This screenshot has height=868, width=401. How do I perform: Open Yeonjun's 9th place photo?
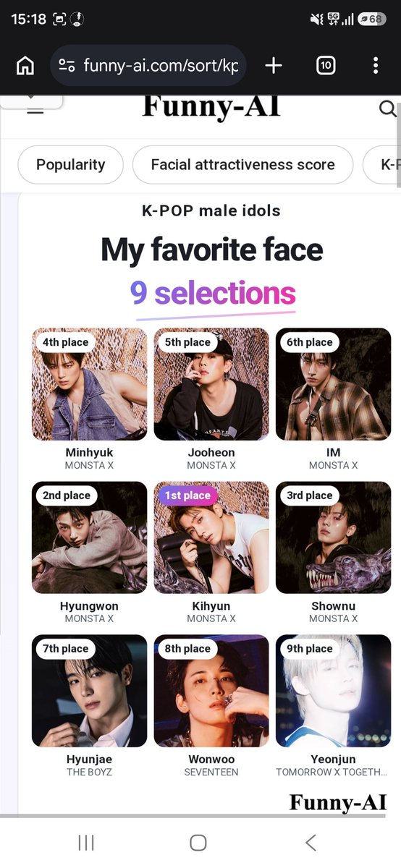click(x=333, y=691)
